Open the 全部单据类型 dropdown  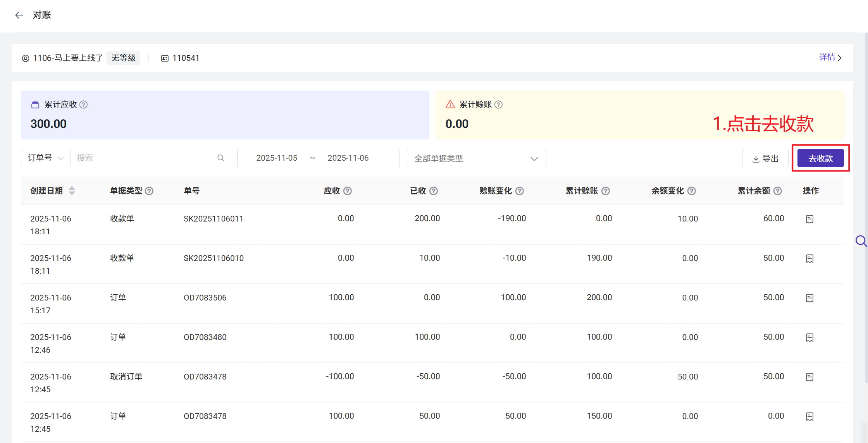(476, 158)
